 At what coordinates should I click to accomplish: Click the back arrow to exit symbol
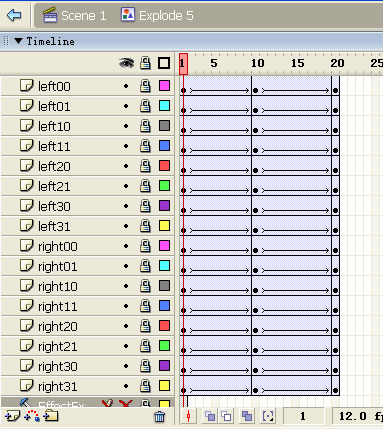point(14,15)
